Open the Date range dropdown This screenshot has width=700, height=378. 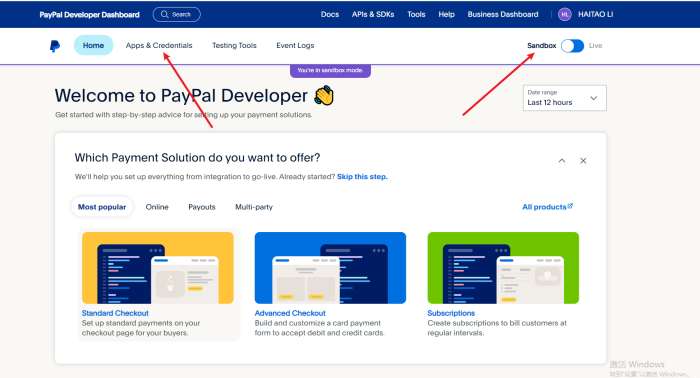(565, 98)
